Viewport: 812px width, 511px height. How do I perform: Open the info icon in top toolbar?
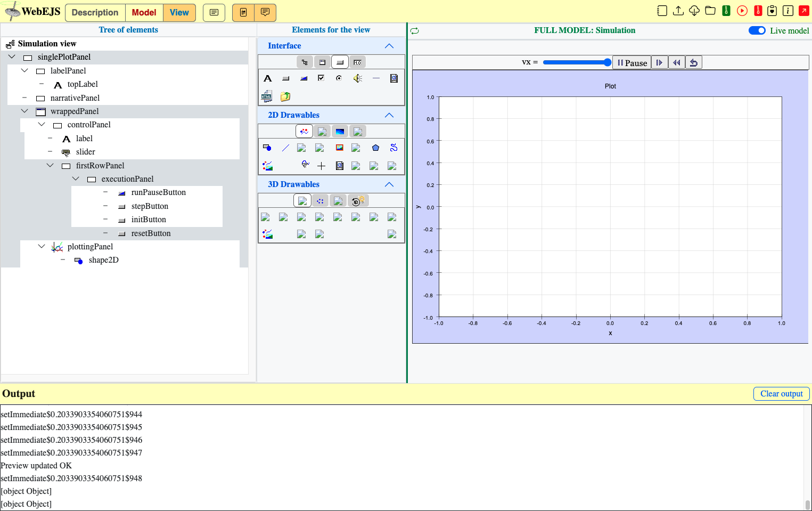[788, 11]
